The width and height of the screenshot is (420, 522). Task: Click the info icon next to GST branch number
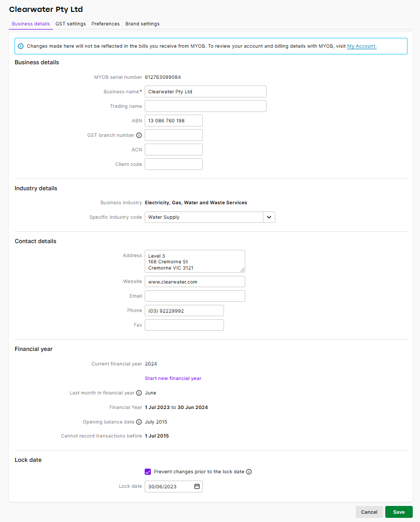coord(138,135)
